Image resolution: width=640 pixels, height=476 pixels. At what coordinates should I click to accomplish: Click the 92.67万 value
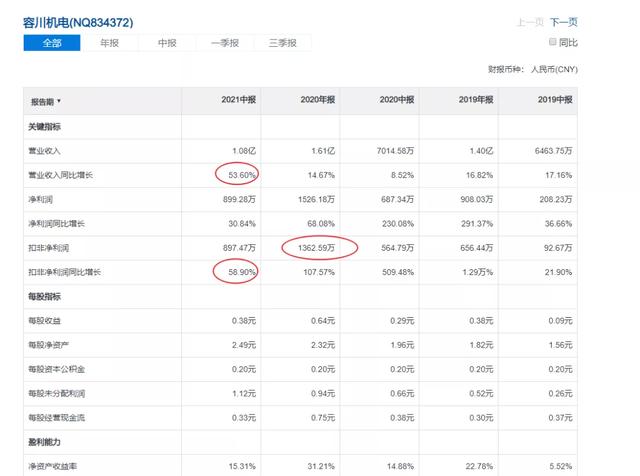[x=558, y=248]
